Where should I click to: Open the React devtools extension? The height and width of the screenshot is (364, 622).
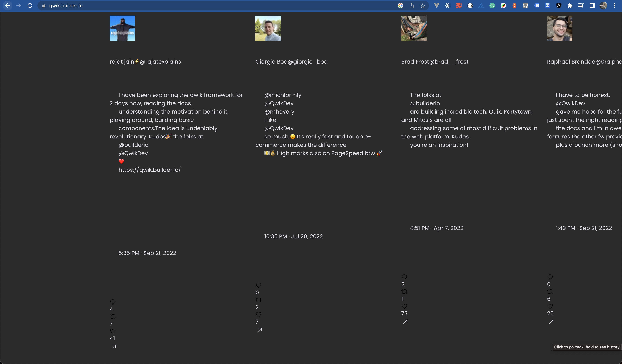pos(447,6)
